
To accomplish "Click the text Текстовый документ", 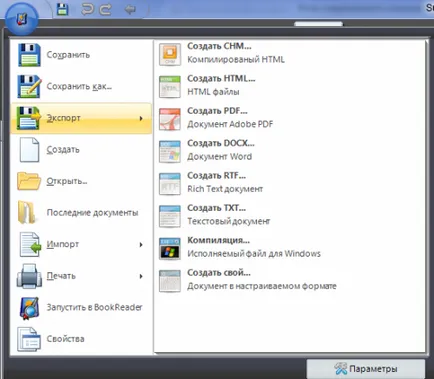I will click(229, 221).
